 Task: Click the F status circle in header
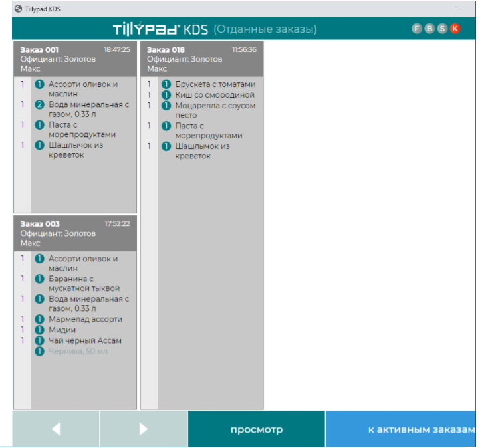[x=416, y=29]
